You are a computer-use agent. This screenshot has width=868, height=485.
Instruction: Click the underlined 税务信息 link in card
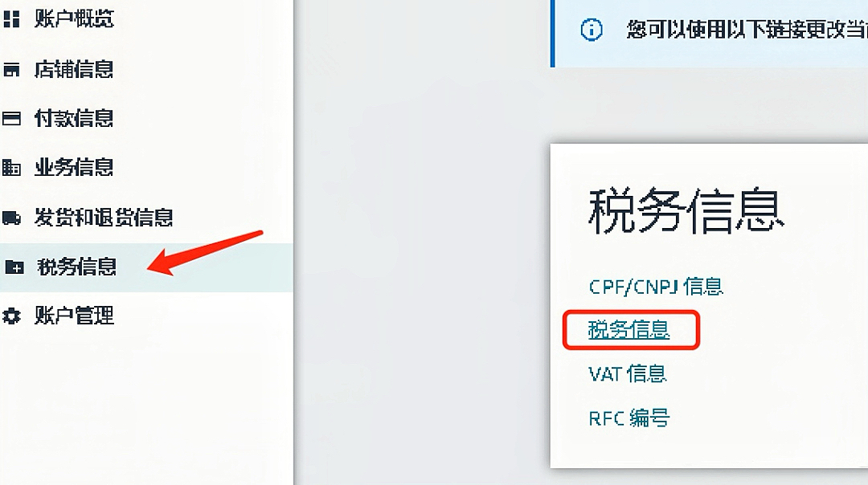coord(628,329)
